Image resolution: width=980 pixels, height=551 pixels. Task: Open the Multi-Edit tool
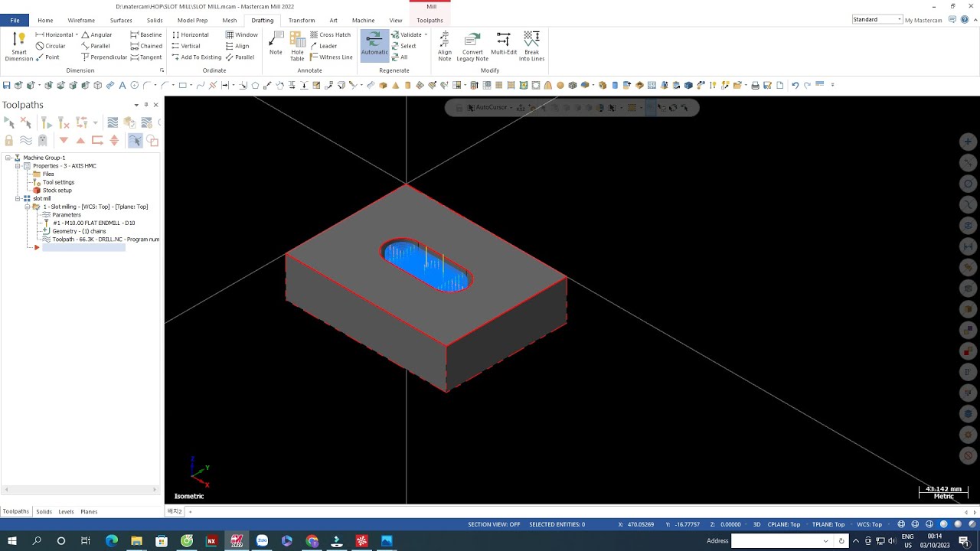click(504, 44)
